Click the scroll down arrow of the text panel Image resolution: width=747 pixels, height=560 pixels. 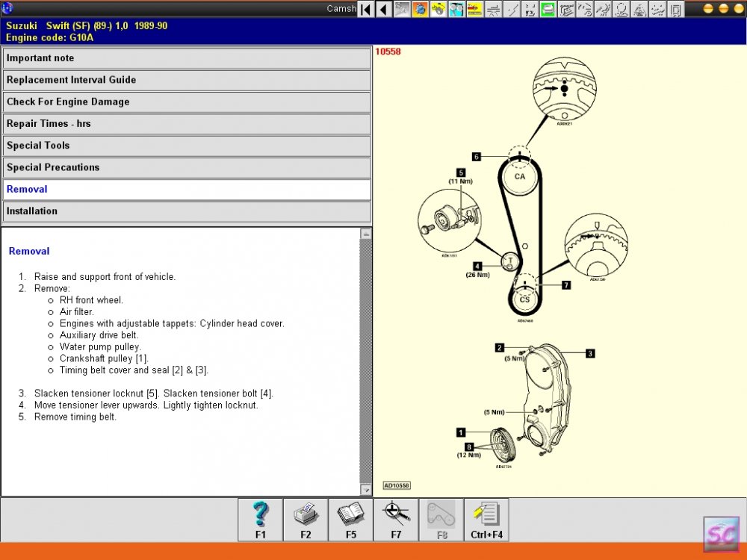tap(366, 490)
